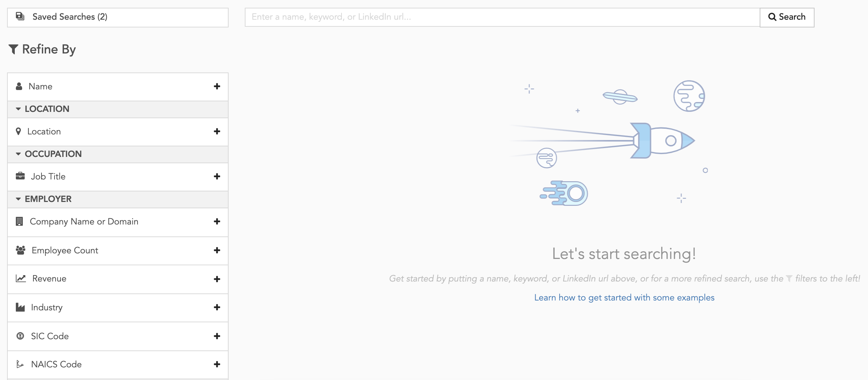
Task: Click the Saved Searches stacked-pages icon
Action: pos(20,16)
